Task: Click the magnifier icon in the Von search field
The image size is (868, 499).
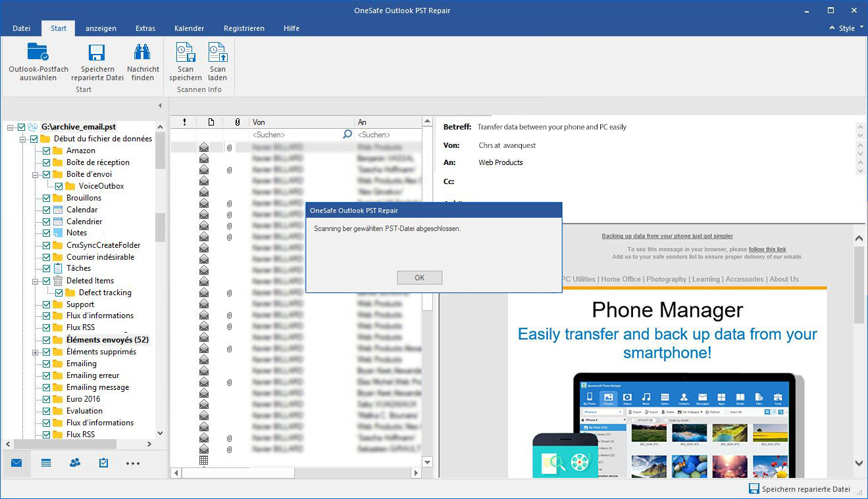Action: [x=347, y=134]
